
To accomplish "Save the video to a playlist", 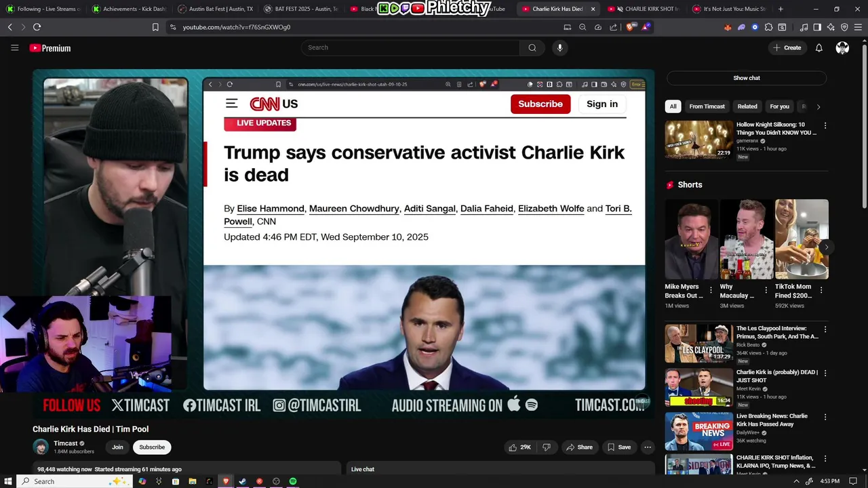I will coord(619,447).
